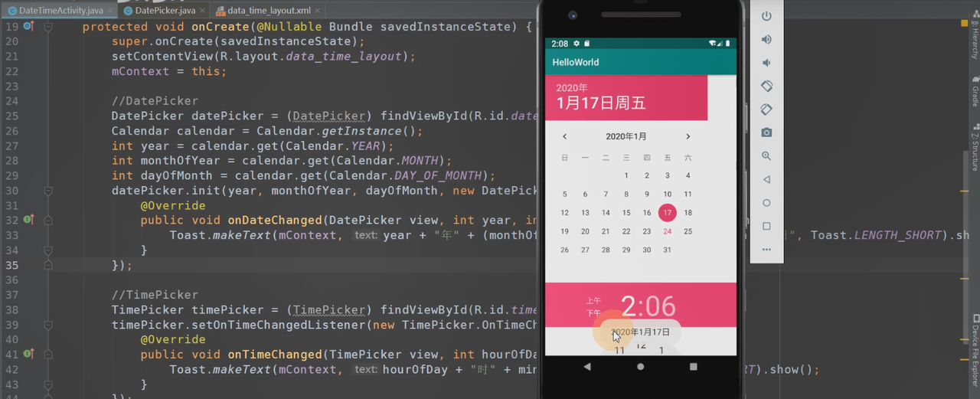Click the fold end marker on line 34
The width and height of the screenshot is (980, 399).
[48, 250]
